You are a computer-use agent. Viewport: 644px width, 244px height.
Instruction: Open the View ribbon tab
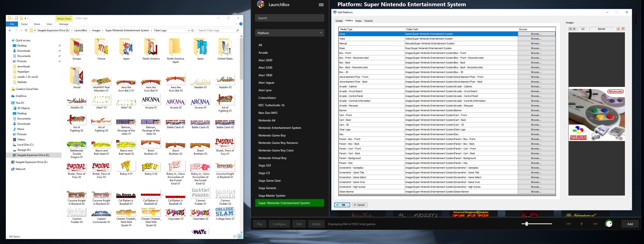click(49, 24)
